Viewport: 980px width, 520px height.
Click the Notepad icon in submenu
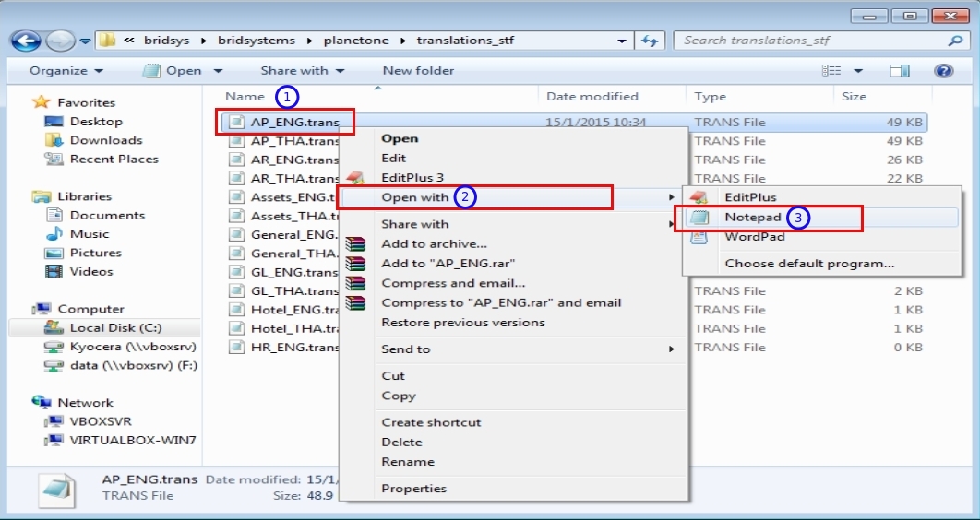pyautogui.click(x=699, y=218)
